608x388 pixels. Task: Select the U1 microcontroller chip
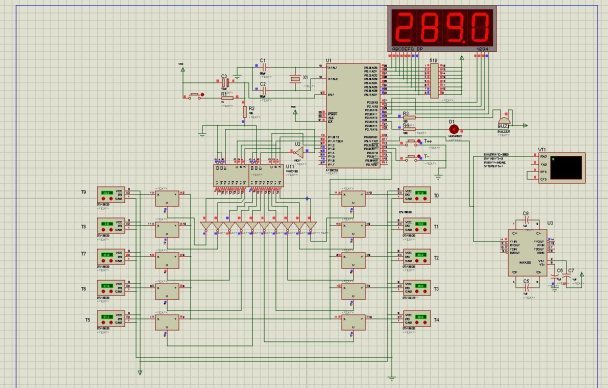pyautogui.click(x=353, y=116)
